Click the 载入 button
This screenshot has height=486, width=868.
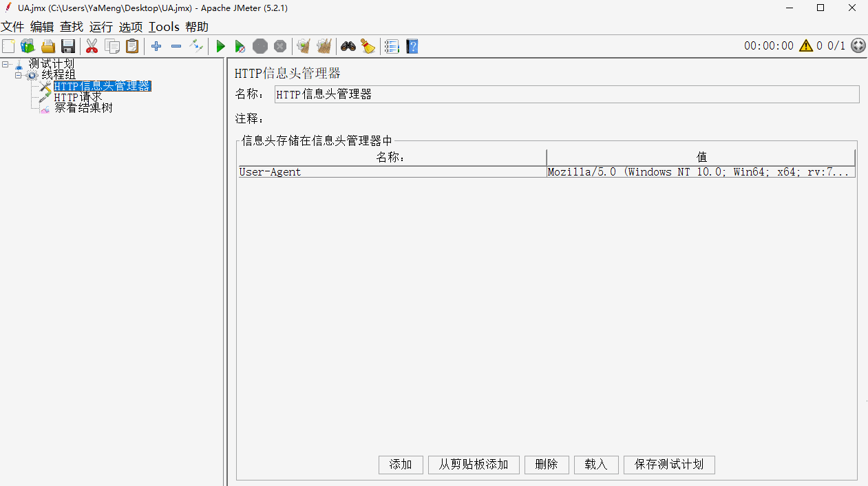[x=596, y=465]
